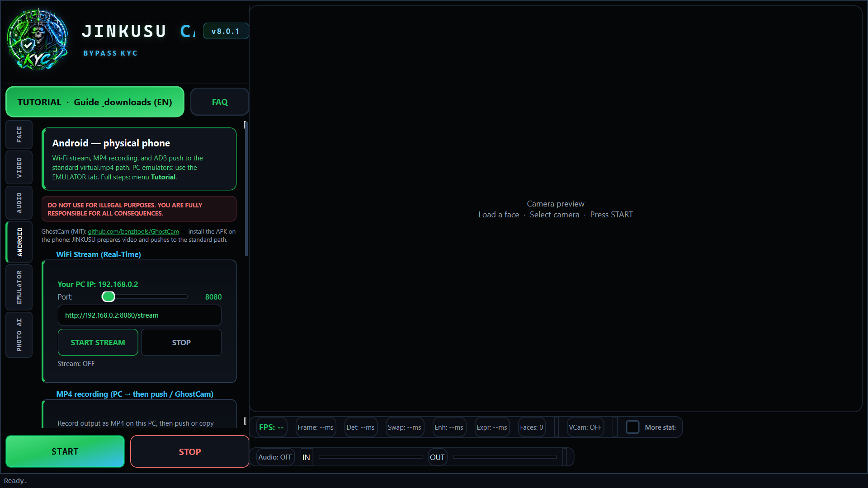Go to the PHOTO AI side tab
Screen dimensions: 868x488
[x=19, y=334]
